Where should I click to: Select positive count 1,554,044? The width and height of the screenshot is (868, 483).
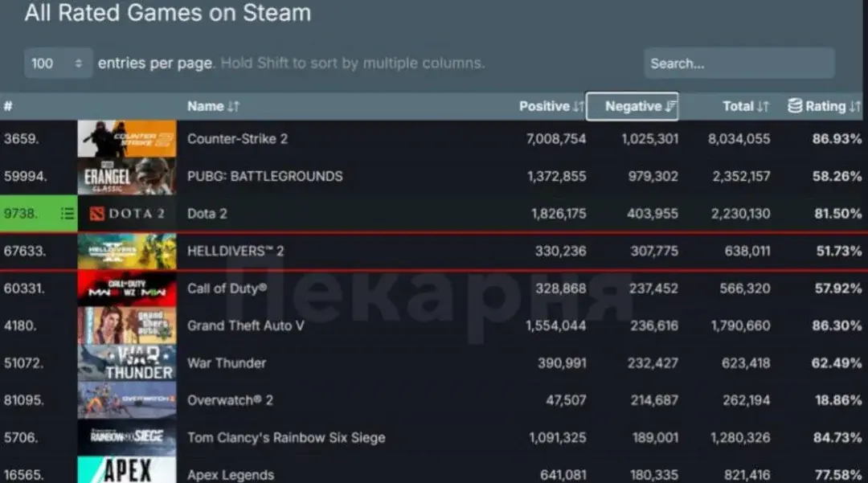pos(556,325)
